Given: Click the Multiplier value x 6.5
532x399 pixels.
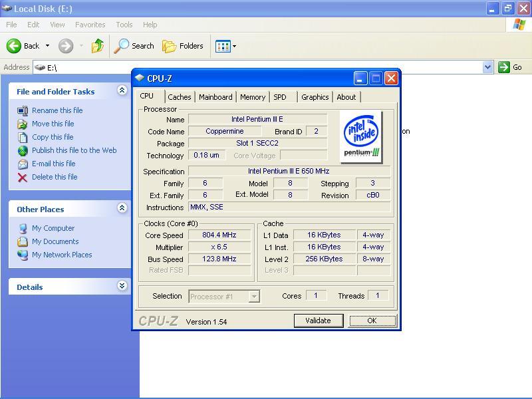Looking at the screenshot, I should 219,247.
